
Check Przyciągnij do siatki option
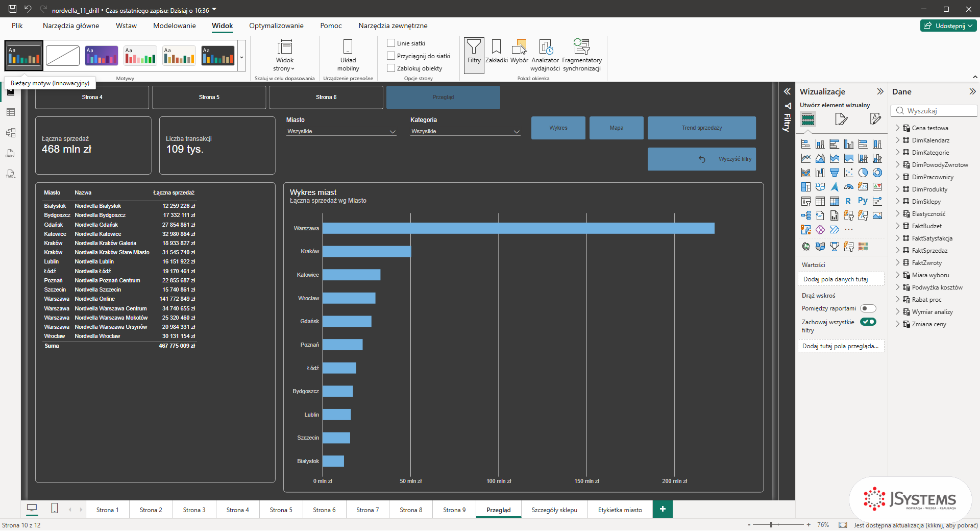tap(391, 56)
